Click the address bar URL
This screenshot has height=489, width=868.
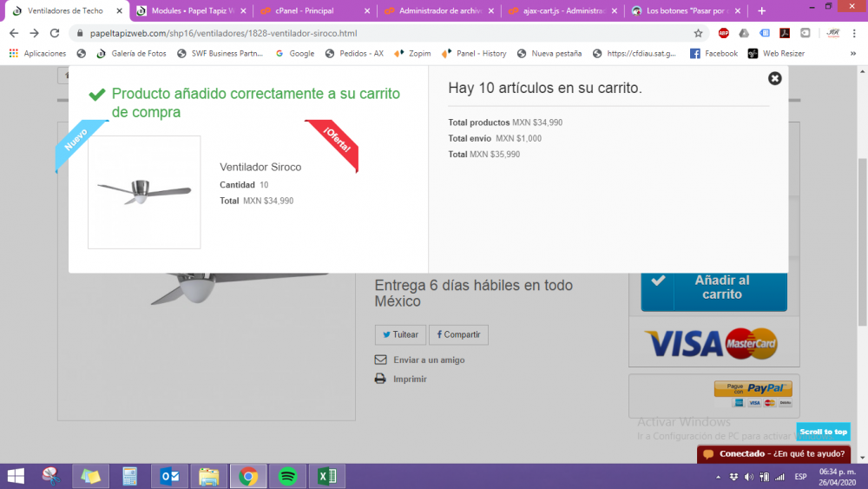tap(224, 33)
